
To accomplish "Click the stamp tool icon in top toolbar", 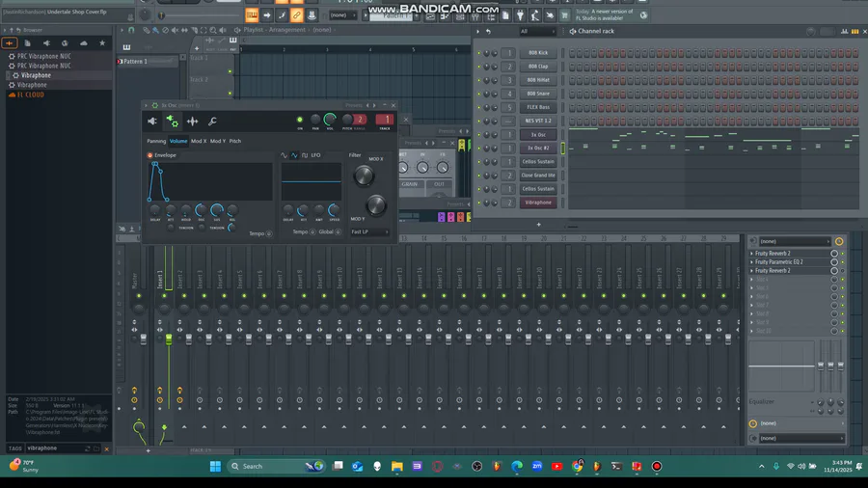I will (x=312, y=15).
